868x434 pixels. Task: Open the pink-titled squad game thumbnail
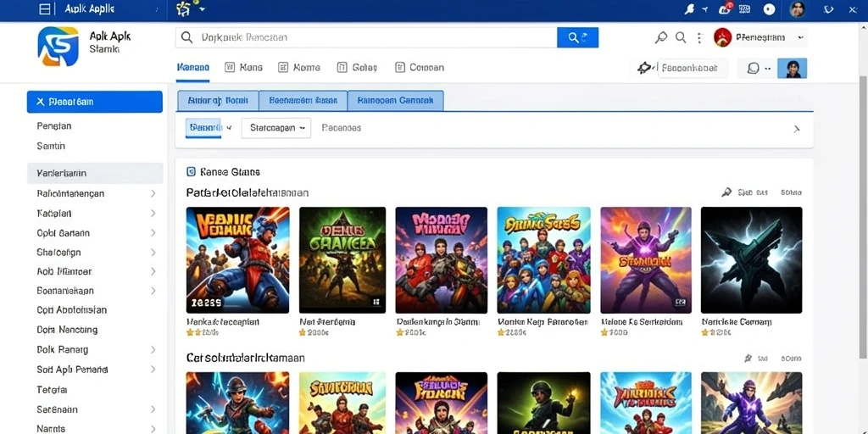coord(441,260)
